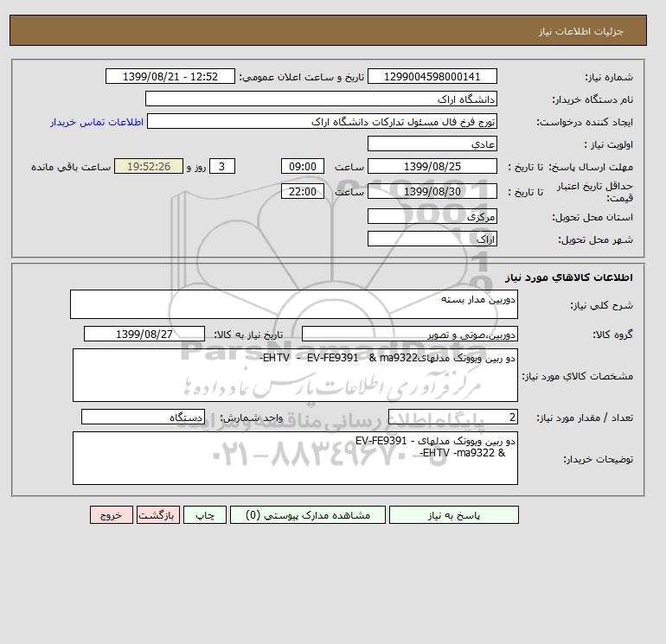Click the پاسخ به نیاز button
666x644 pixels.
tap(453, 515)
